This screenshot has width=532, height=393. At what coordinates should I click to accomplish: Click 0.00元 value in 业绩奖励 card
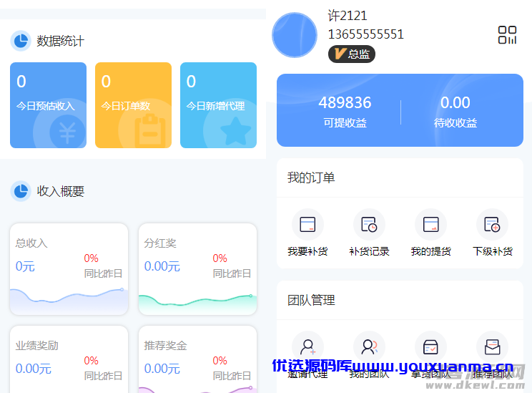point(33,369)
